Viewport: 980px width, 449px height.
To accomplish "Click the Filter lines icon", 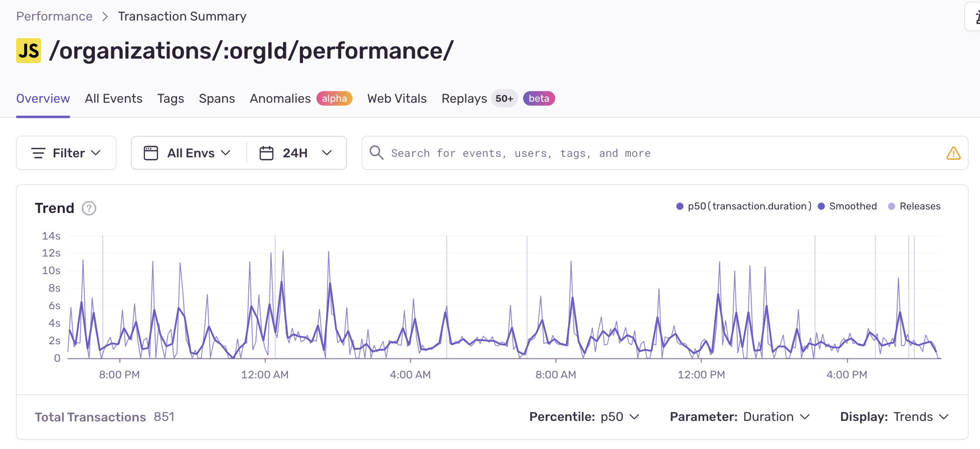I will (39, 153).
